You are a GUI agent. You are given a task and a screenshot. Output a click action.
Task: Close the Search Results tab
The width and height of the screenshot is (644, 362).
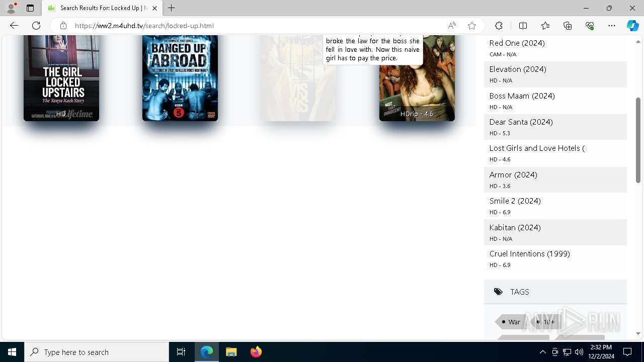154,8
